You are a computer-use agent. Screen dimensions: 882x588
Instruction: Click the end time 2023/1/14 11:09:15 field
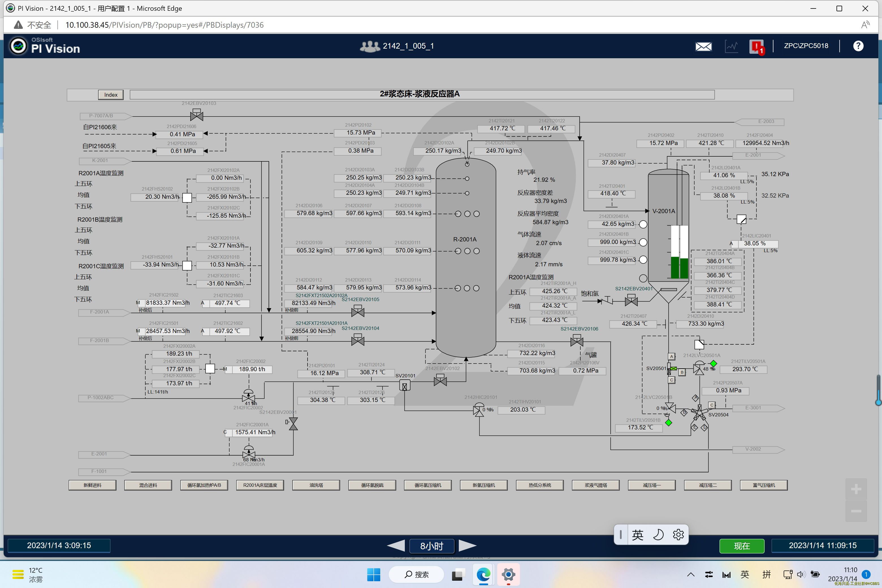(x=822, y=546)
